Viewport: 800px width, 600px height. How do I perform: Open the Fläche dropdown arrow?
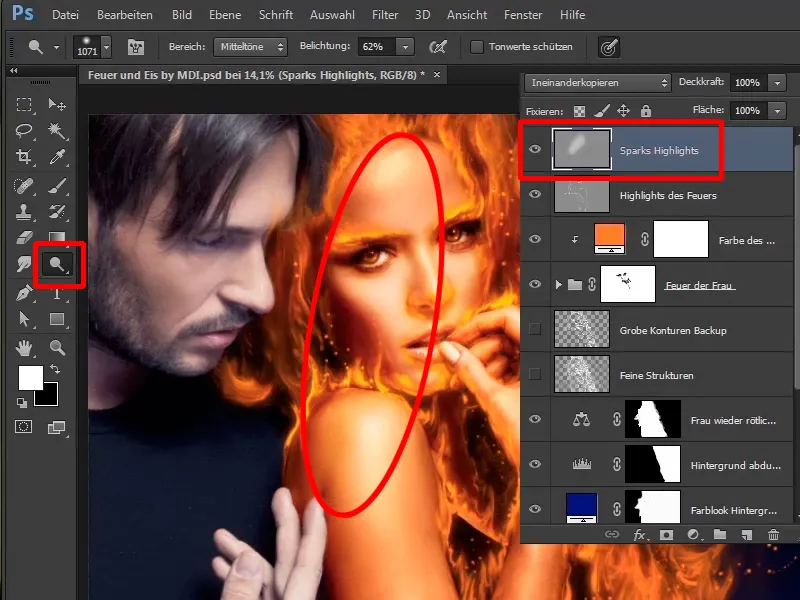[x=777, y=110]
